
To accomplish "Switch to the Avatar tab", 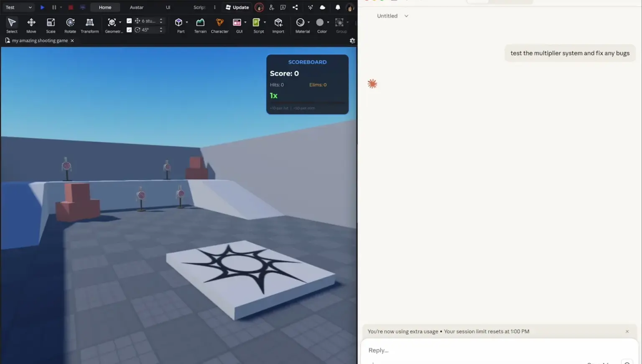I will (136, 7).
